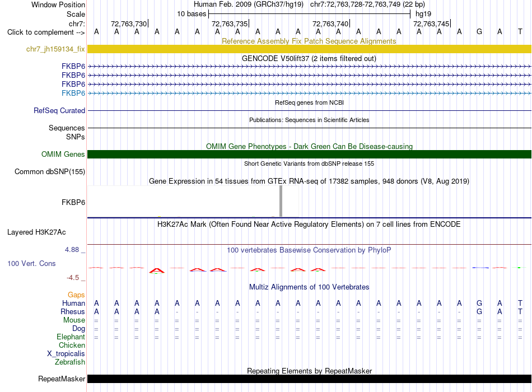
Task: Click the 72,763,730 position marker
Action: pyautogui.click(x=129, y=24)
